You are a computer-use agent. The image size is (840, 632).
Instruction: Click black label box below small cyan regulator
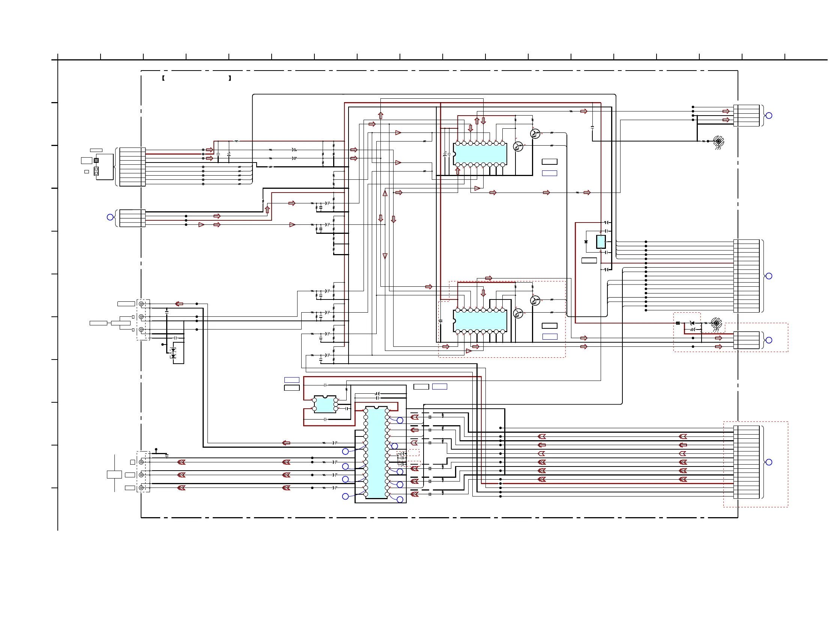tap(589, 260)
